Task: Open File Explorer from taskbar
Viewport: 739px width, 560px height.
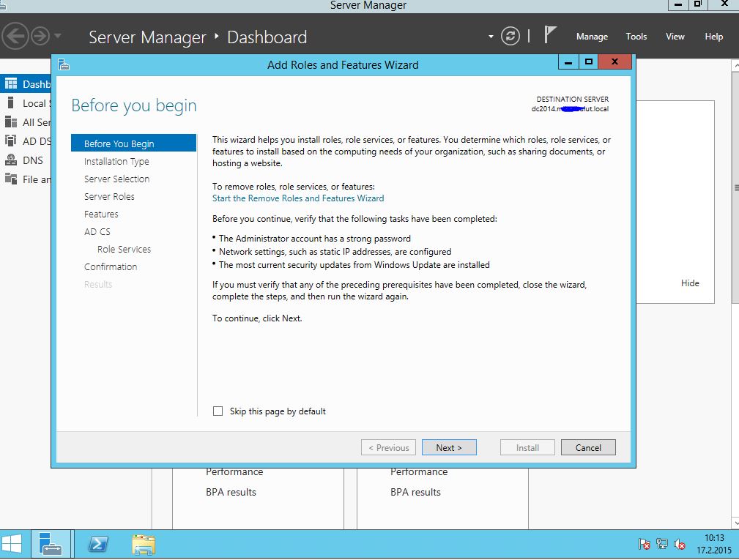Action: click(144, 545)
